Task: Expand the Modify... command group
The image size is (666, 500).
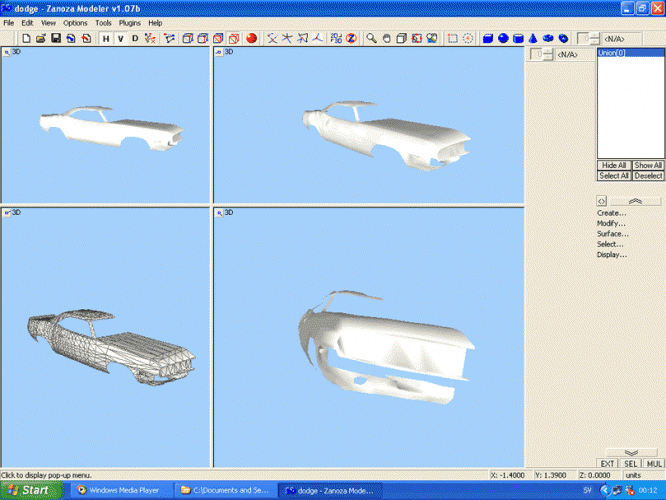Action: tap(611, 223)
